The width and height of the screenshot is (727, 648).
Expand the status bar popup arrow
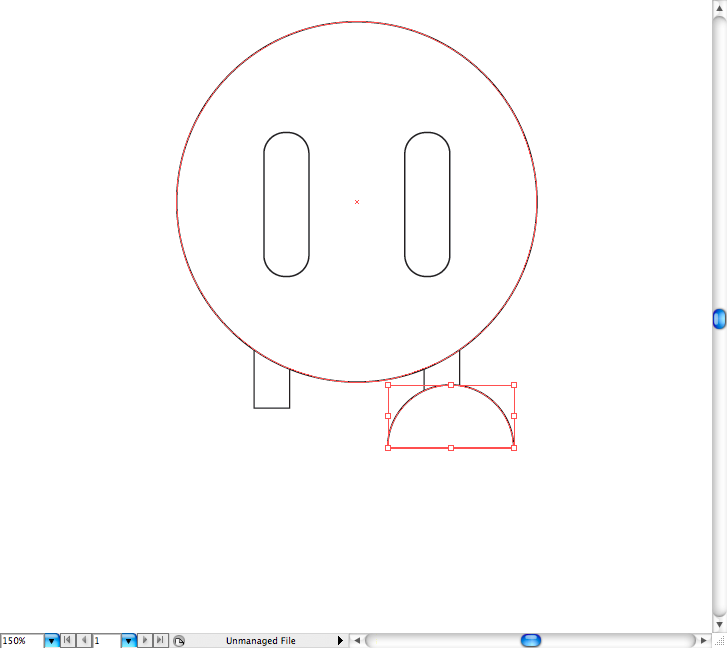(340, 640)
